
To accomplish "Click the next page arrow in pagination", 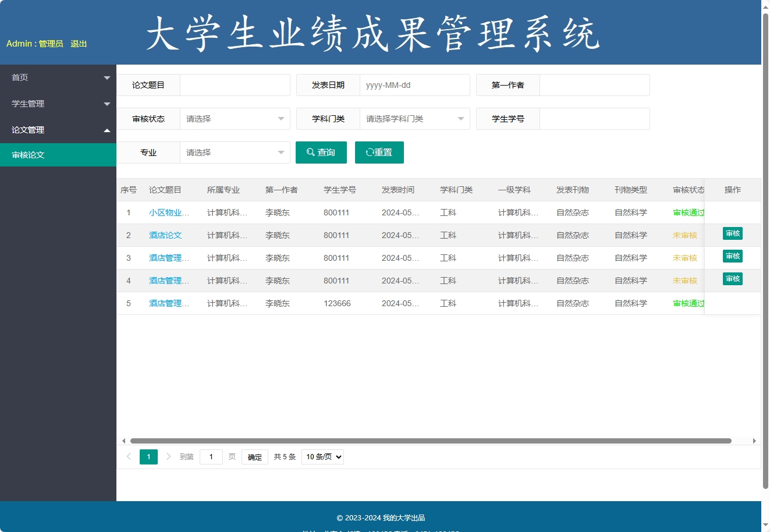I will 168,456.
